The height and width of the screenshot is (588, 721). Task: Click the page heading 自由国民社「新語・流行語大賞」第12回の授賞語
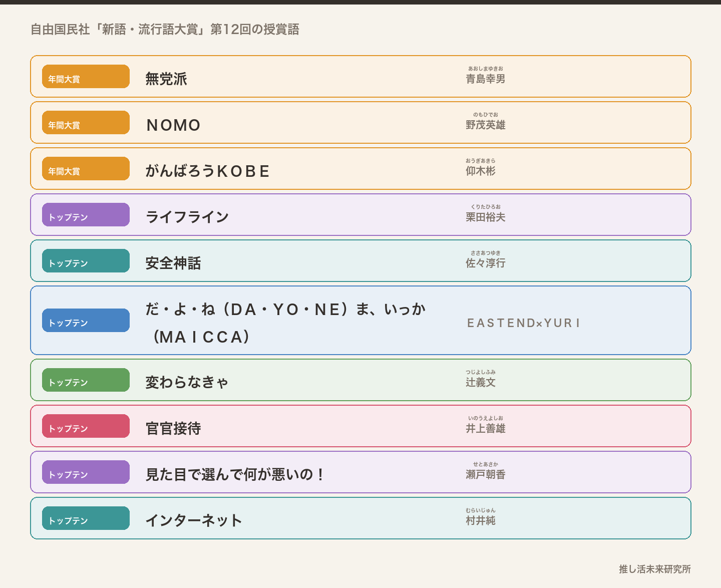[165, 30]
